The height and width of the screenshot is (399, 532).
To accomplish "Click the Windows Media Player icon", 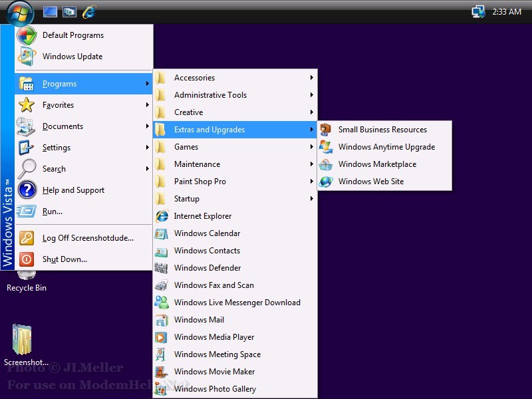I will [161, 337].
